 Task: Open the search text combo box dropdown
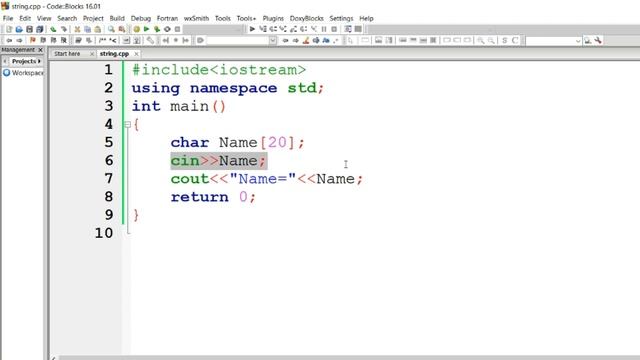(x=273, y=40)
